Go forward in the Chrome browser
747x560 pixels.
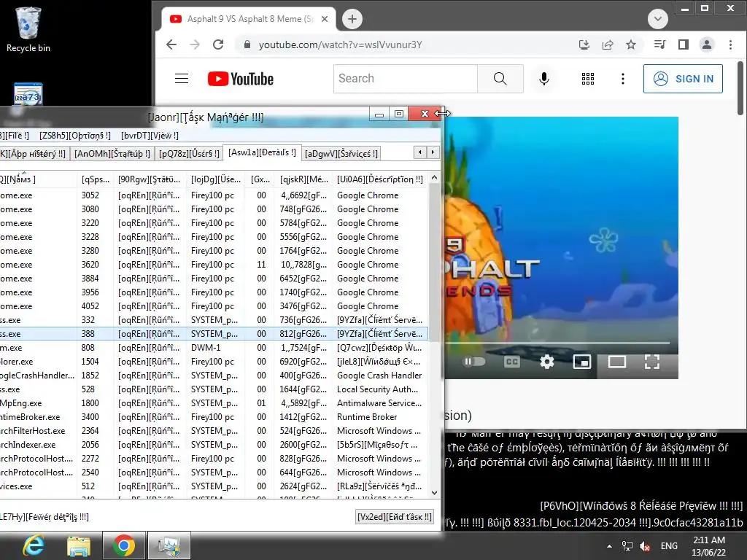[195, 44]
